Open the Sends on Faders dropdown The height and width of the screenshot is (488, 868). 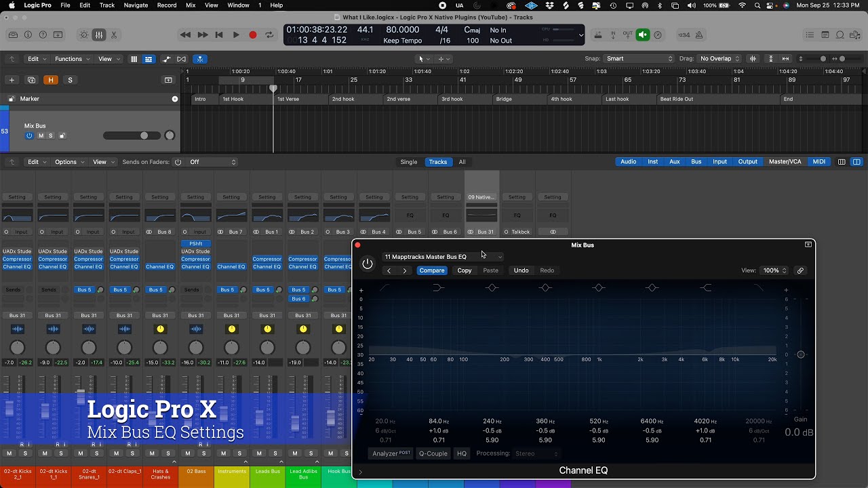(213, 162)
